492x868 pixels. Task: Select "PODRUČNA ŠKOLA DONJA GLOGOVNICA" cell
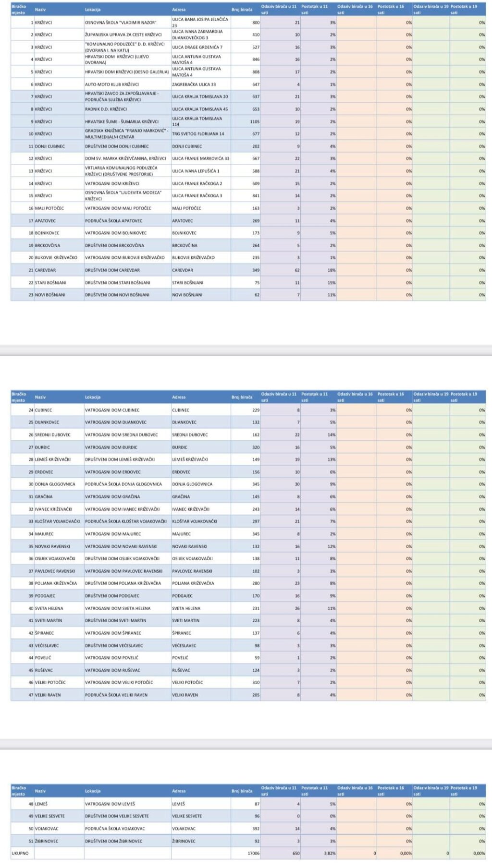coord(123,484)
